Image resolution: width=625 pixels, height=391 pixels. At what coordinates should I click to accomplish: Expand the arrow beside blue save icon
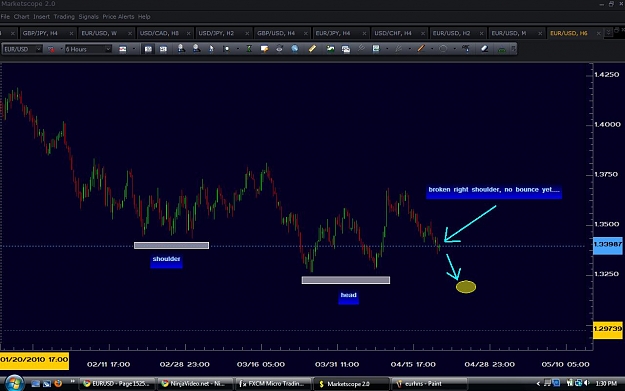point(387,49)
